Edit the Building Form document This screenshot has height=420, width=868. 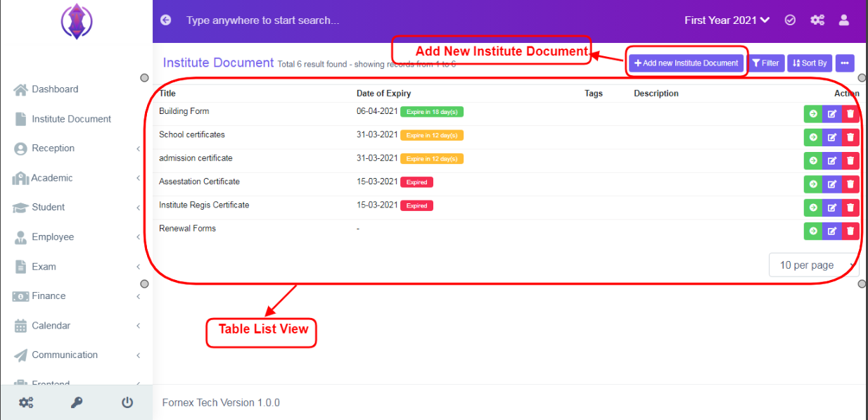pyautogui.click(x=832, y=114)
